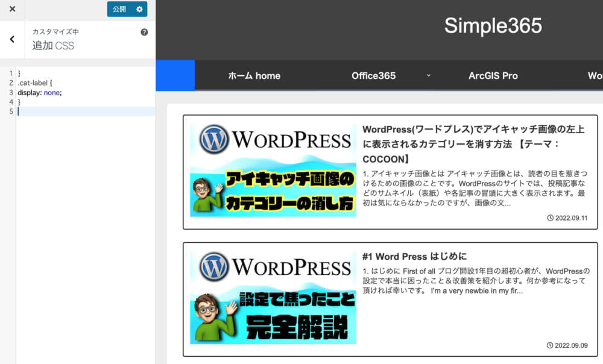Open thumbnail アイキャッチ画像のカテゴリーの消し方
Image resolution: width=603 pixels, height=364 pixels.
(x=273, y=169)
